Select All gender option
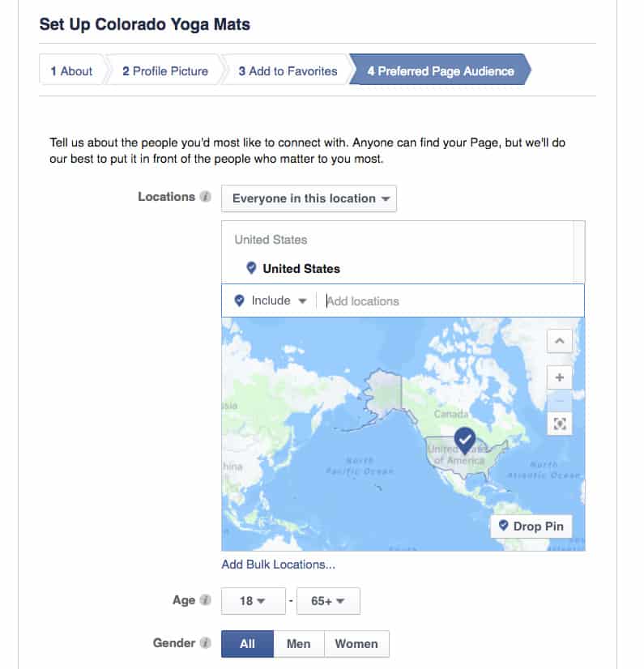Image resolution: width=644 pixels, height=669 pixels. [248, 644]
